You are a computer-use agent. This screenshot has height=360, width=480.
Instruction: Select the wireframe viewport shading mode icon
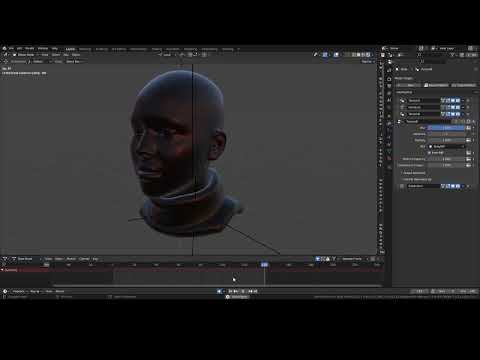[355, 55]
